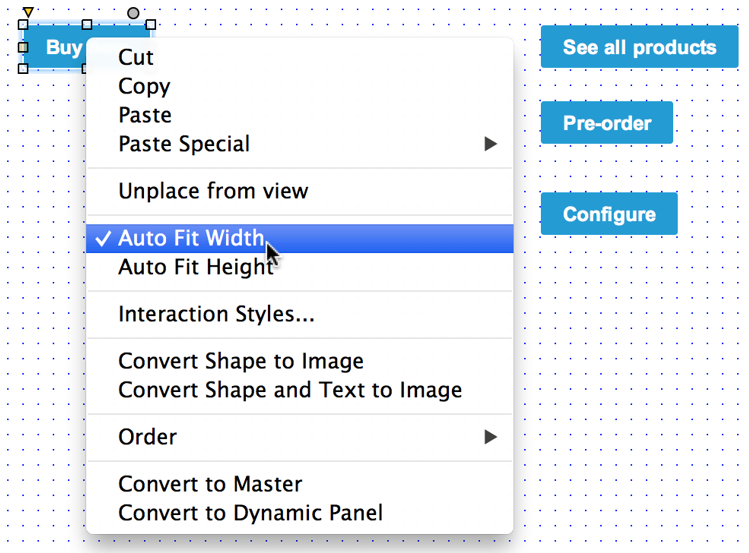749x553 pixels.
Task: Click the top-center resize handle of Buy widget
Action: click(x=87, y=24)
